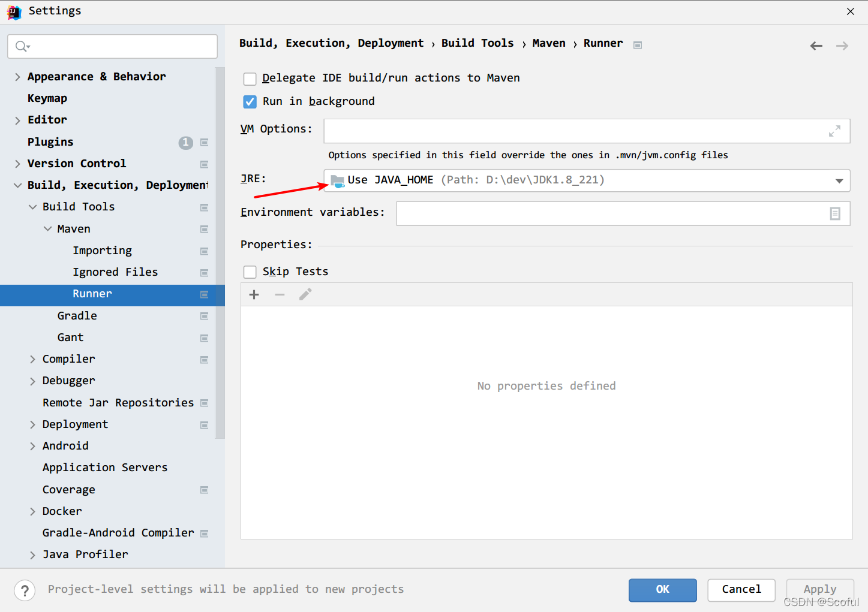Confirm settings with the OK button

point(662,590)
